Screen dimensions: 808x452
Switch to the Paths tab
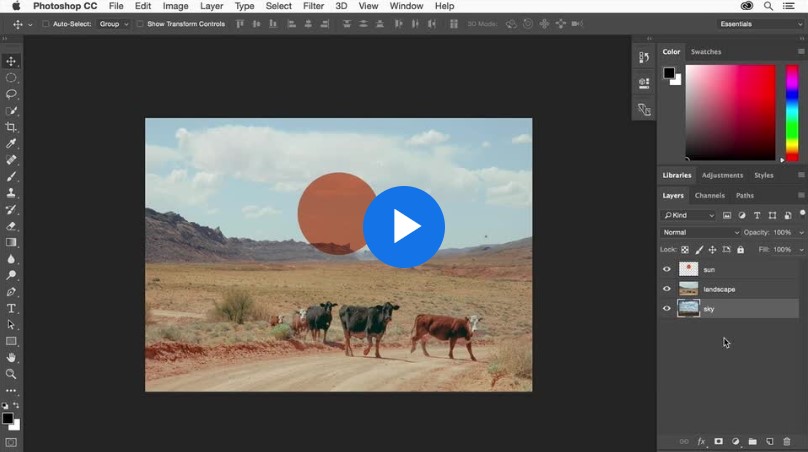tap(745, 195)
